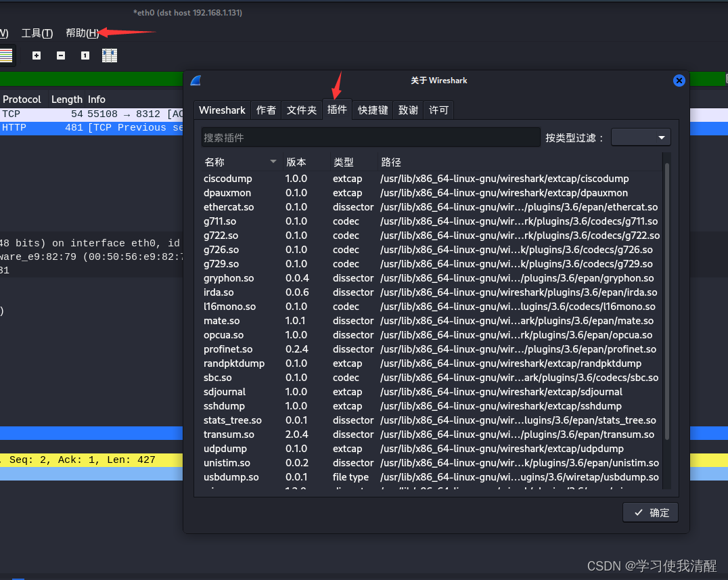
Task: Click the Wireshark shark fin dialog icon
Action: point(196,81)
